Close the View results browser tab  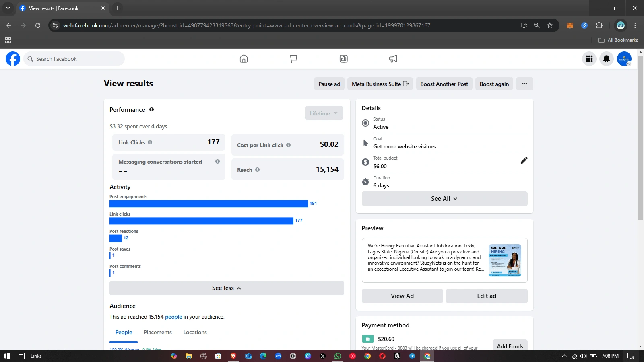point(103,8)
